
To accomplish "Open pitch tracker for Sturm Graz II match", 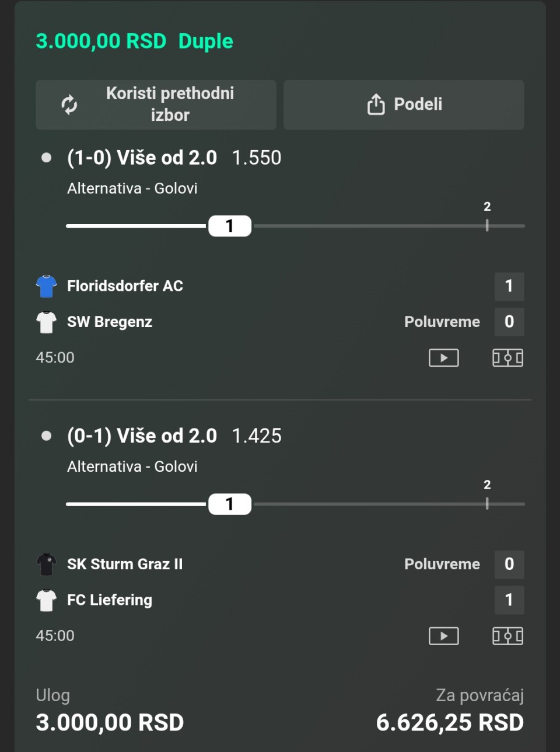I will pyautogui.click(x=508, y=636).
